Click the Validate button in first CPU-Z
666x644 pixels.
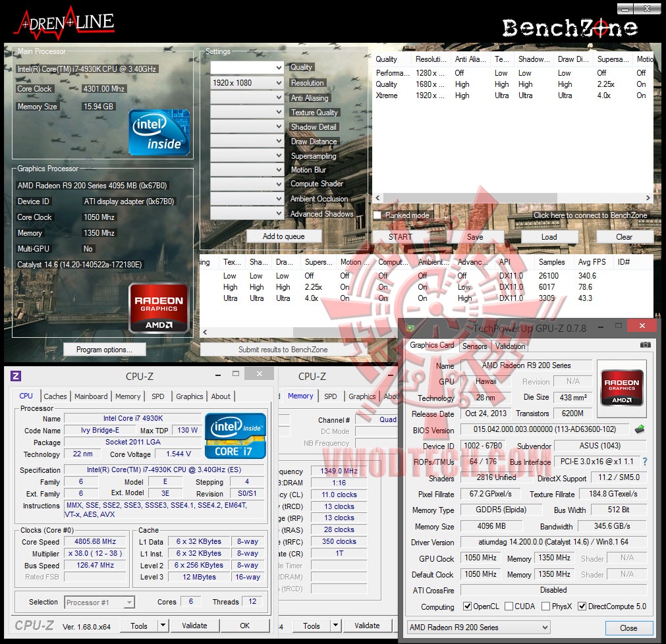tap(194, 626)
